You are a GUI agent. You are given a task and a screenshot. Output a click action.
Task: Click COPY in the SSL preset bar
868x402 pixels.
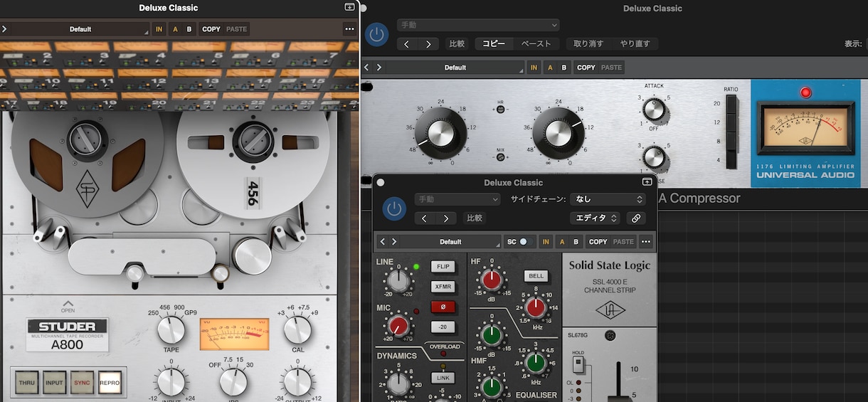click(598, 242)
